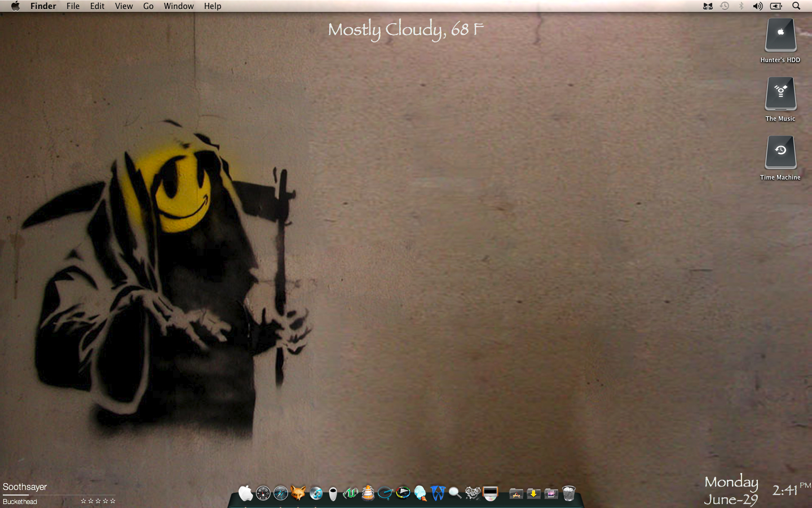The height and width of the screenshot is (508, 812).
Task: Click the Monday day label
Action: 731,483
